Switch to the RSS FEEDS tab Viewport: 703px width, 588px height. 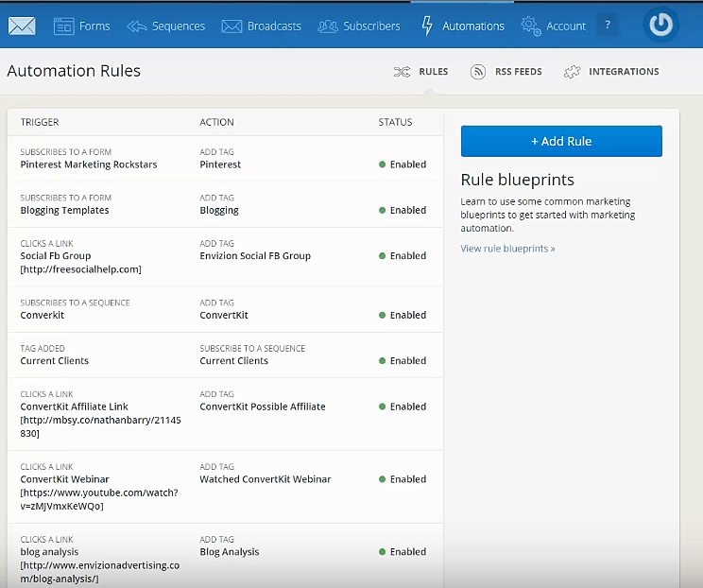click(x=519, y=72)
